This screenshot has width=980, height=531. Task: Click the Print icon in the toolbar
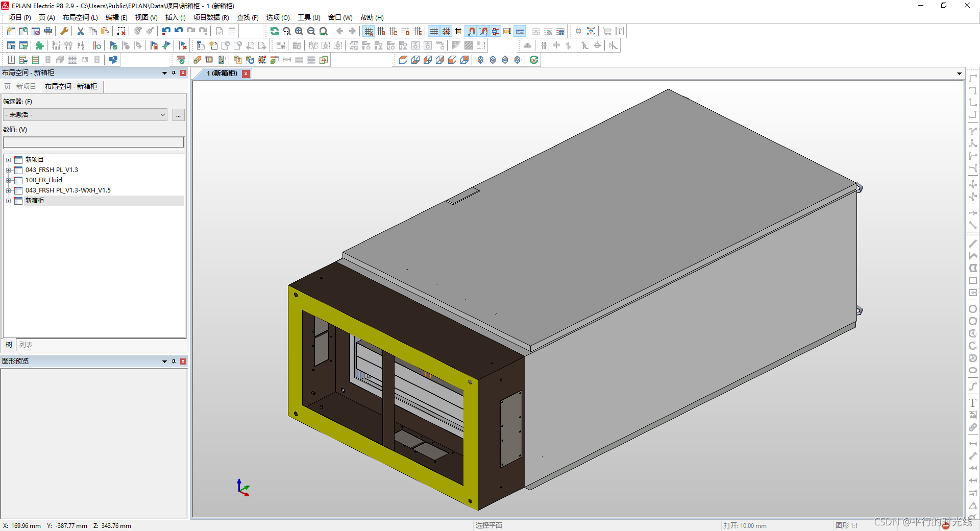[x=48, y=31]
